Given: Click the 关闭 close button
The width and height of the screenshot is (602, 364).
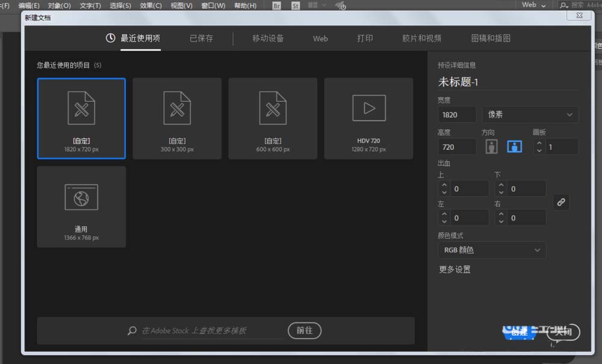Looking at the screenshot, I should click(x=563, y=332).
